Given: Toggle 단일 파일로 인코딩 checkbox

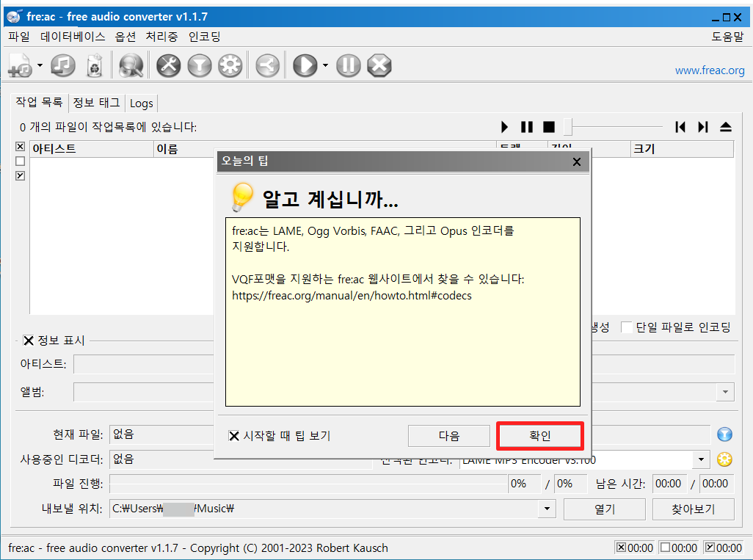Looking at the screenshot, I should (x=626, y=327).
